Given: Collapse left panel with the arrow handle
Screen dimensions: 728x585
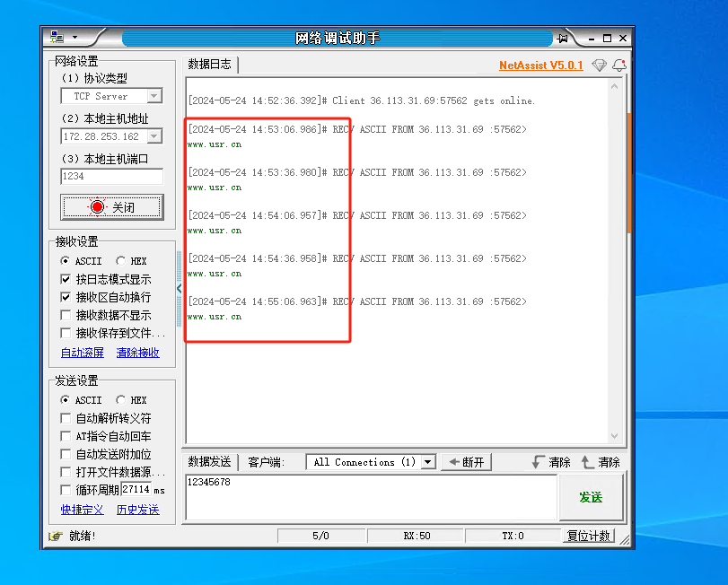Looking at the screenshot, I should click(180, 288).
